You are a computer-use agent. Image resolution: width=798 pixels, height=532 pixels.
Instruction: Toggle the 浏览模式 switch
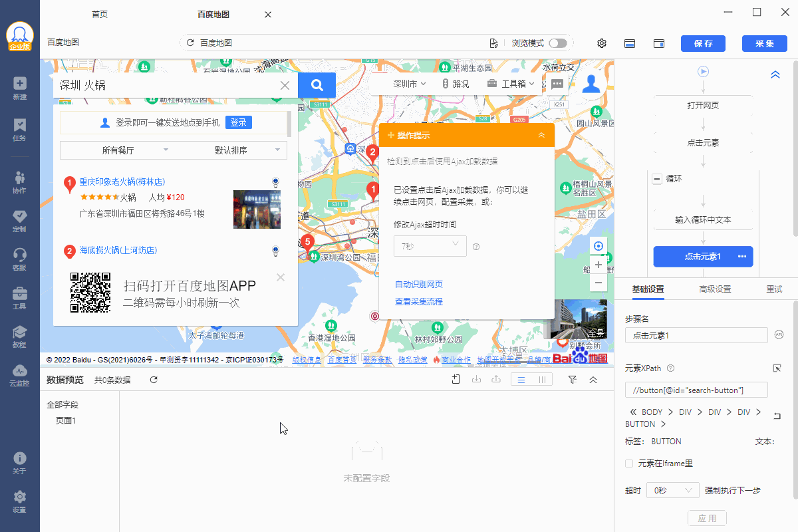[x=558, y=43]
